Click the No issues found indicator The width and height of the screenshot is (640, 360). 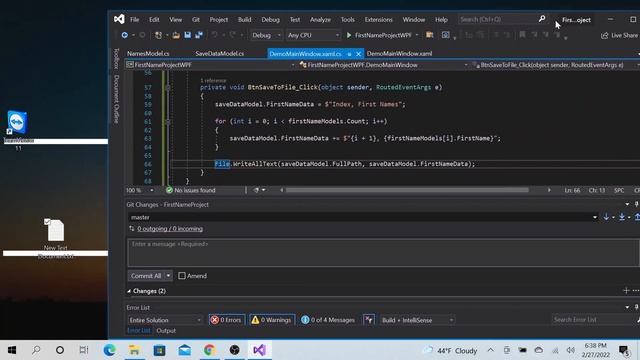tap(191, 190)
